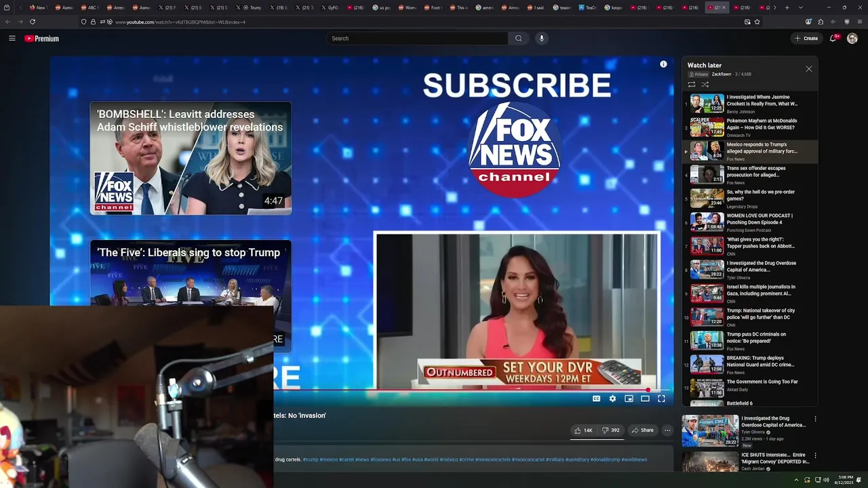This screenshot has width=868, height=488.
Task: Click the #trump hashtag in description
Action: (311, 460)
